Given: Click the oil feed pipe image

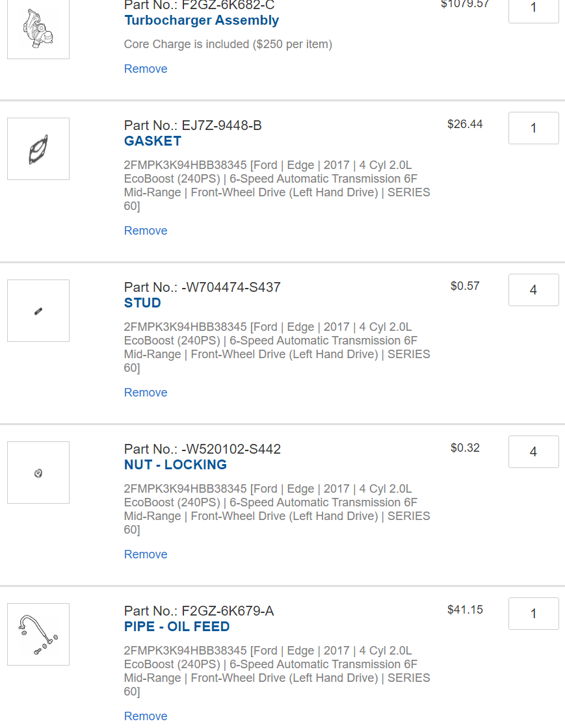Looking at the screenshot, I should click(38, 634).
